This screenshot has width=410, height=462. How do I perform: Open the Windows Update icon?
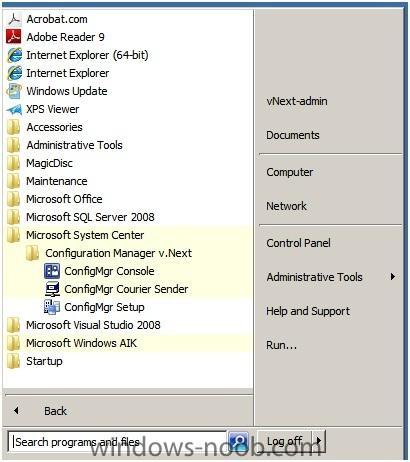tap(14, 91)
